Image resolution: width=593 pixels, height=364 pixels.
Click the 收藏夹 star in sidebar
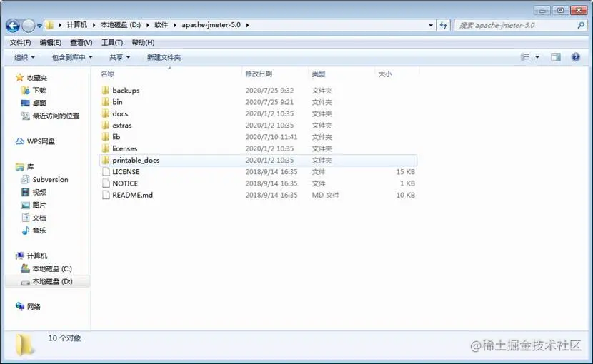(20, 78)
